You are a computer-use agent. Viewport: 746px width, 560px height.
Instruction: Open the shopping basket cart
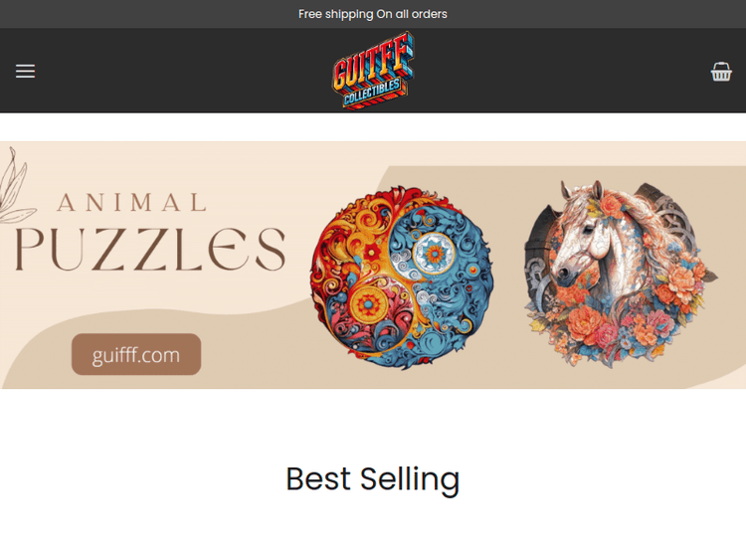(721, 72)
